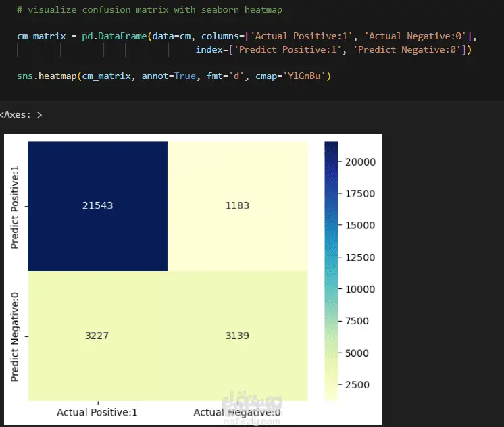The height and width of the screenshot is (427, 504).
Task: Select 'Predict Negative:0' string in code
Action: coord(407,49)
